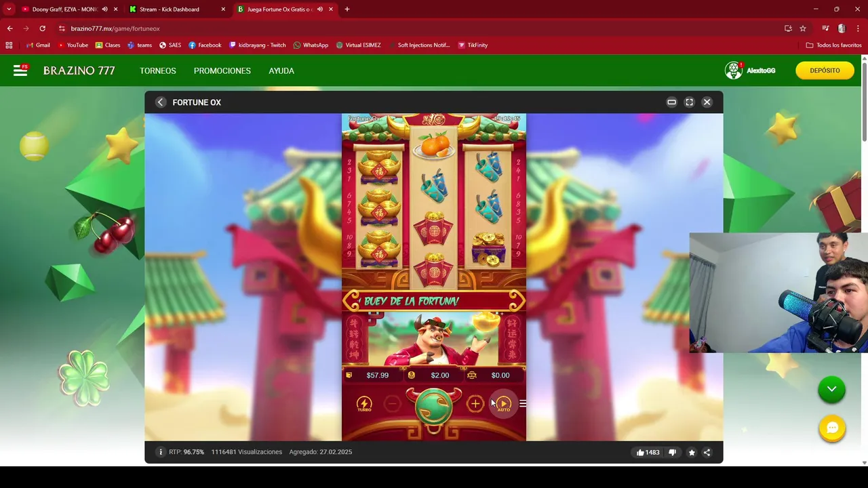The width and height of the screenshot is (868, 488).
Task: Open the install app icon in address bar
Action: pos(788,28)
